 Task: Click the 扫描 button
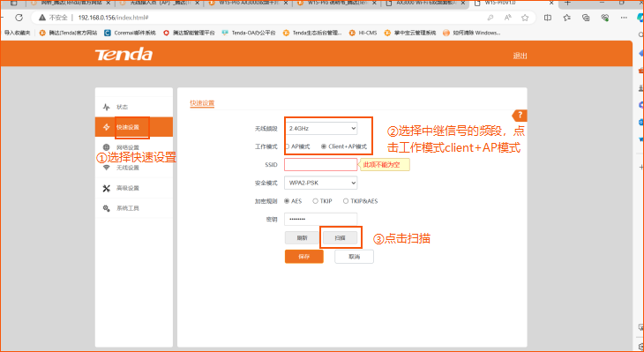pos(340,238)
